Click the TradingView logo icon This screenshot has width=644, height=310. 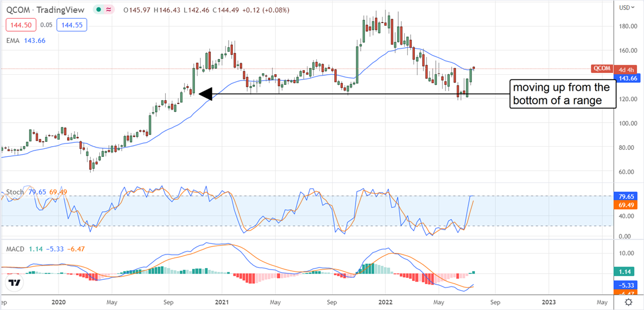point(15,283)
